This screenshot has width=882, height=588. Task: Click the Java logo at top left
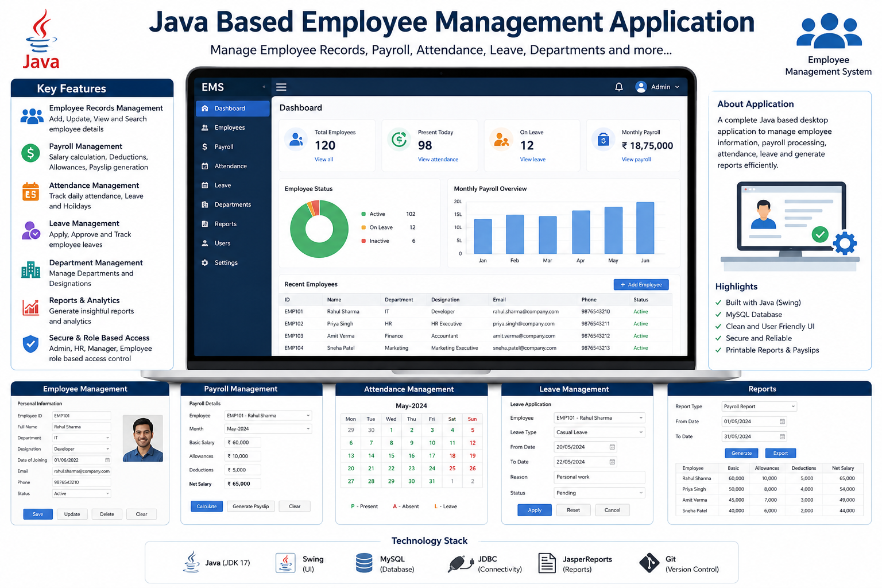[x=41, y=39]
